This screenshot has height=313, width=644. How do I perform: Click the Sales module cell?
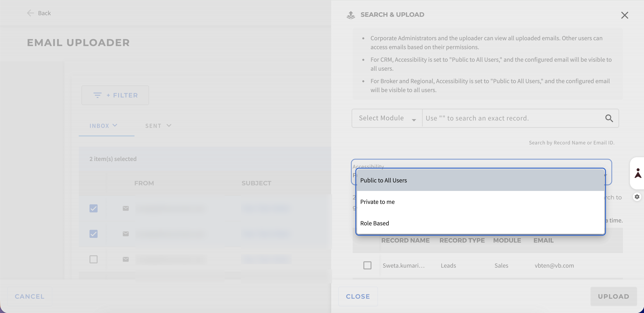pos(501,266)
